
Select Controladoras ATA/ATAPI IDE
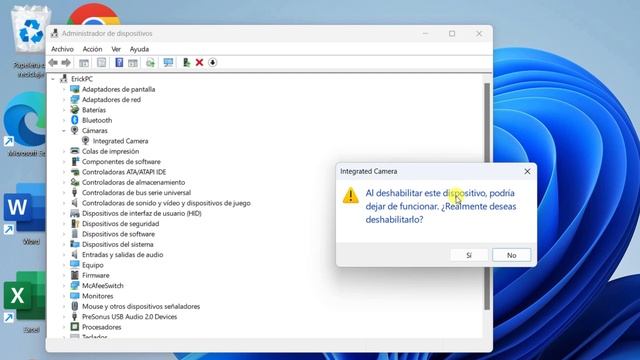[x=124, y=172]
